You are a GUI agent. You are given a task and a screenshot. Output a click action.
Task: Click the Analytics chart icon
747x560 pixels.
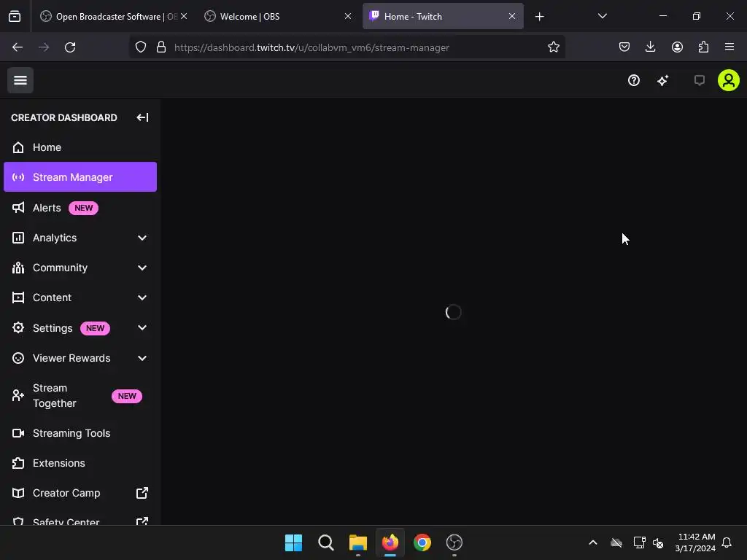18,238
